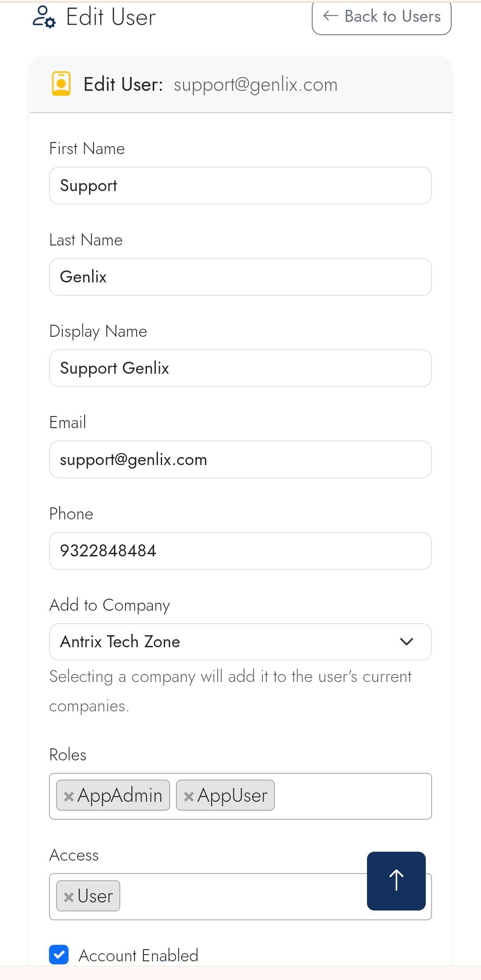Image resolution: width=481 pixels, height=980 pixels.
Task: Expand company list via chevron arrow
Action: pyautogui.click(x=407, y=642)
